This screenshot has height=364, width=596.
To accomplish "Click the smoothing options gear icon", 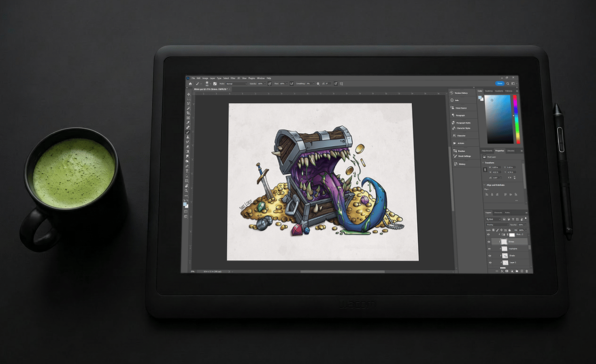I will pyautogui.click(x=318, y=84).
